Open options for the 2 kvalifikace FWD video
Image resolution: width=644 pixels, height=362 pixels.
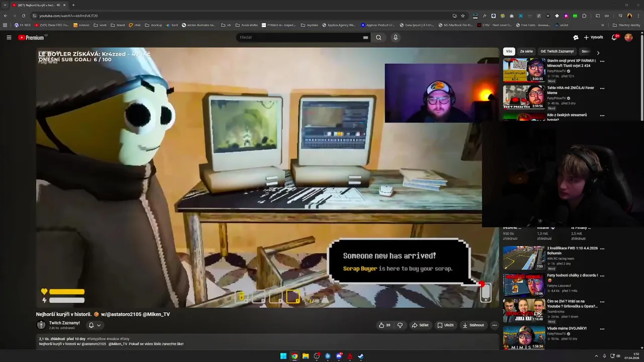point(602,249)
